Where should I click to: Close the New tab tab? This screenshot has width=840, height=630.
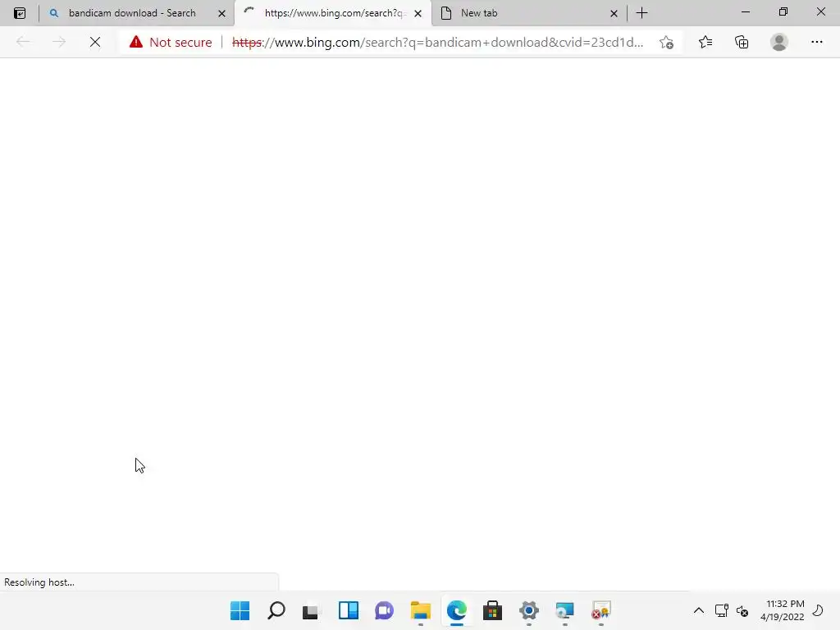(614, 13)
